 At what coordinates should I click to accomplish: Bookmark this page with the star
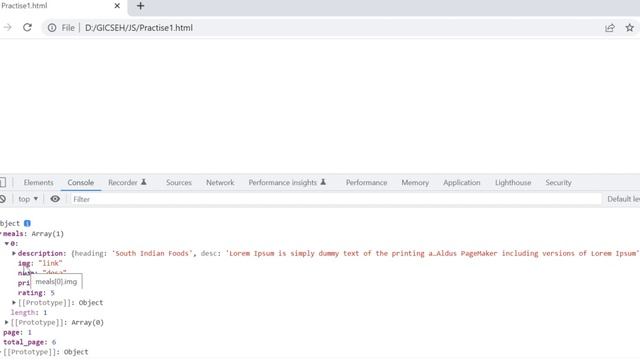pos(630,27)
